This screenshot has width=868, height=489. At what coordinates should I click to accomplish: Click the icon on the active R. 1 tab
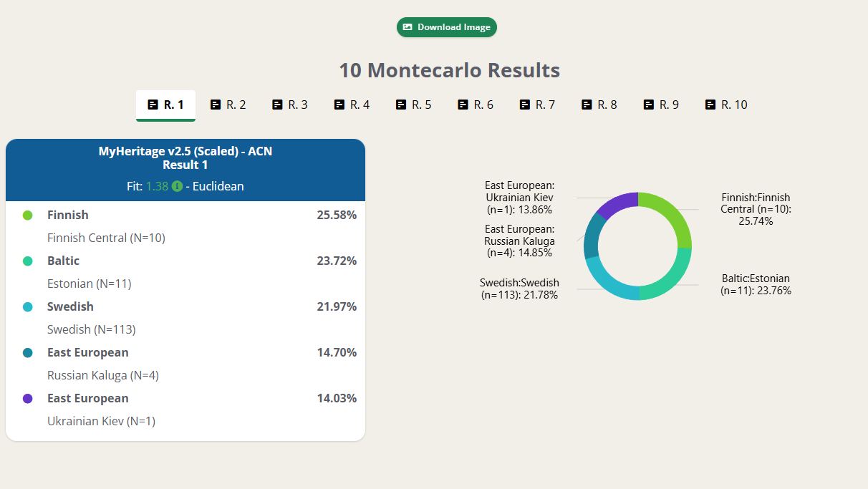153,105
